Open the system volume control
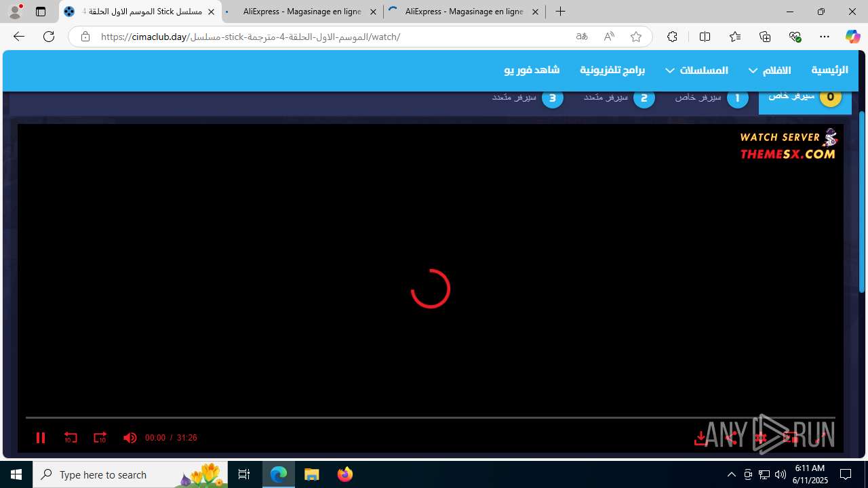This screenshot has height=488, width=868. click(780, 474)
